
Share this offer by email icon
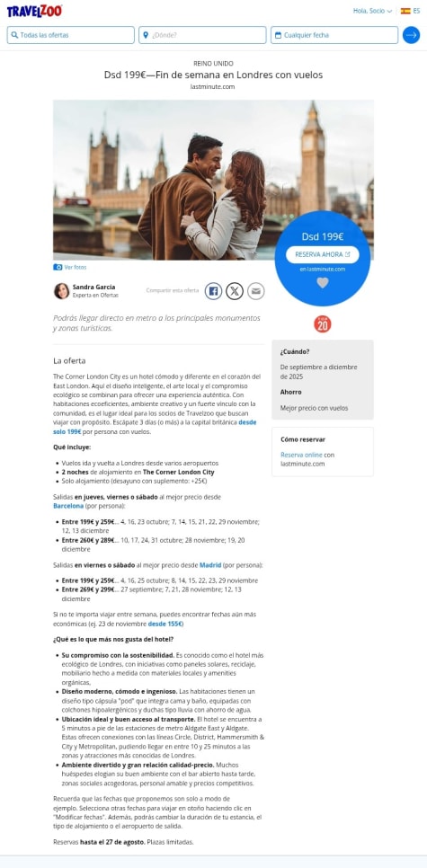point(255,290)
